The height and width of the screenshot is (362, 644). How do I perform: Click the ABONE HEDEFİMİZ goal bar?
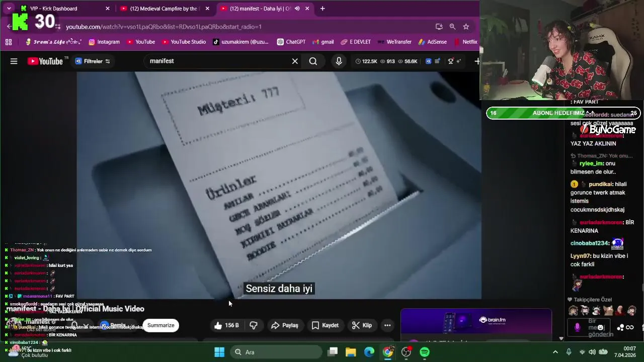coord(563,113)
